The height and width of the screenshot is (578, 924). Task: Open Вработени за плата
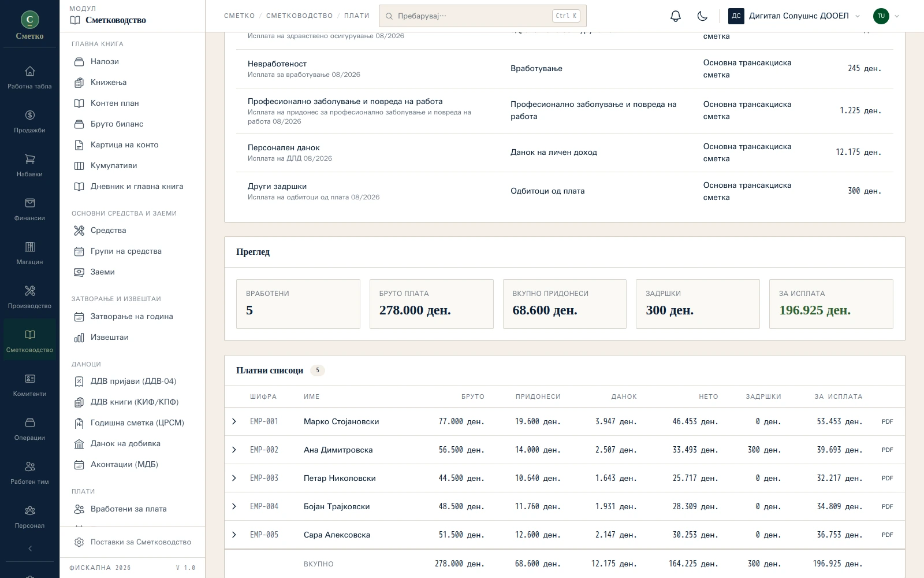132,509
